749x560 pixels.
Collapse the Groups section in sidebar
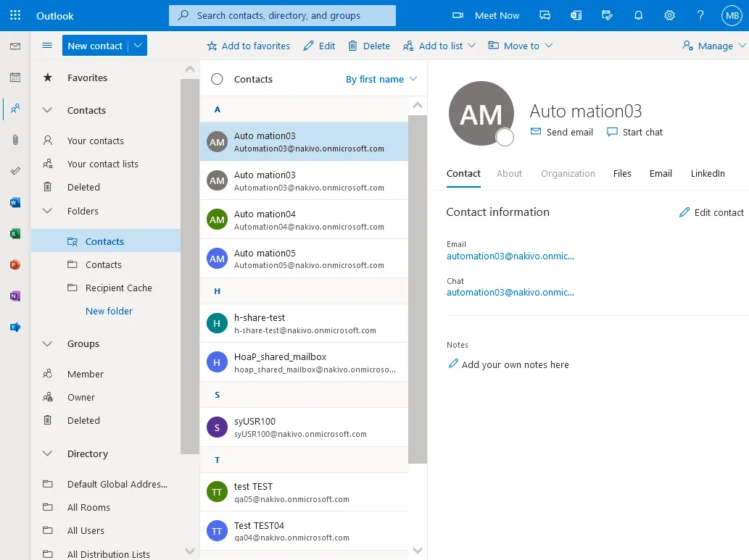pos(48,344)
